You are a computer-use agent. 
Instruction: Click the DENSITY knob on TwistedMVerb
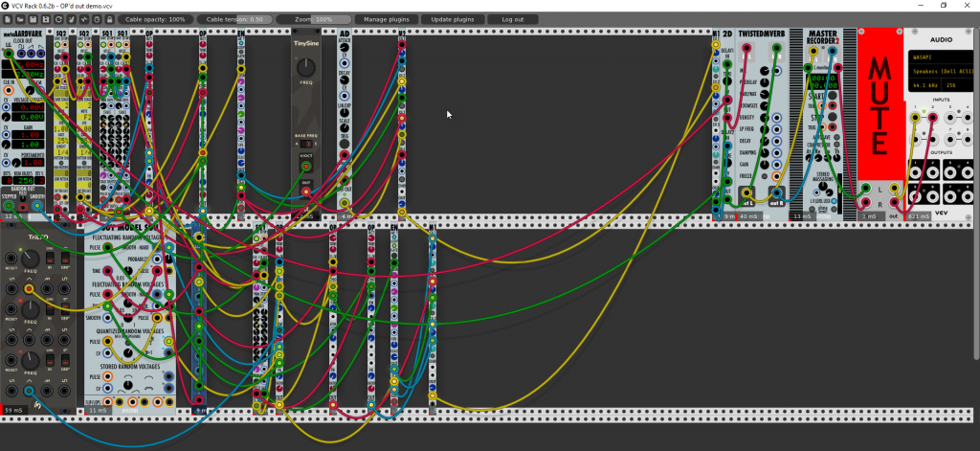764,117
